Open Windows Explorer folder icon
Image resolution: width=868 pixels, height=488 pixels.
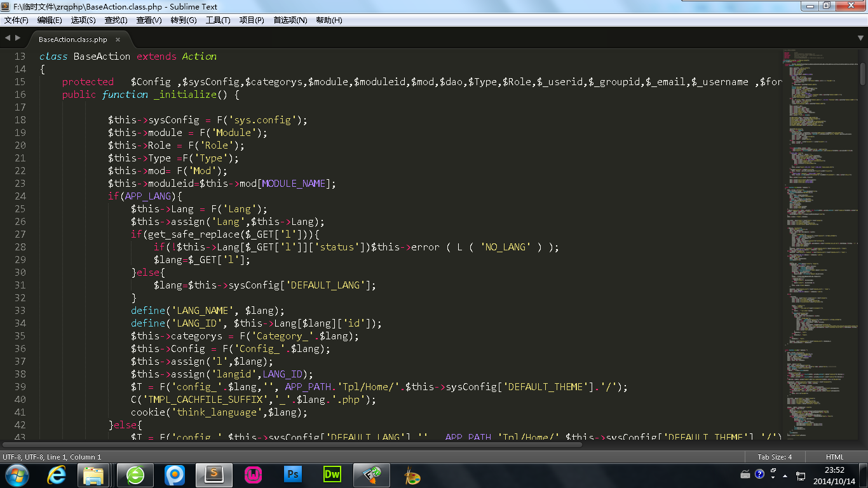(94, 474)
